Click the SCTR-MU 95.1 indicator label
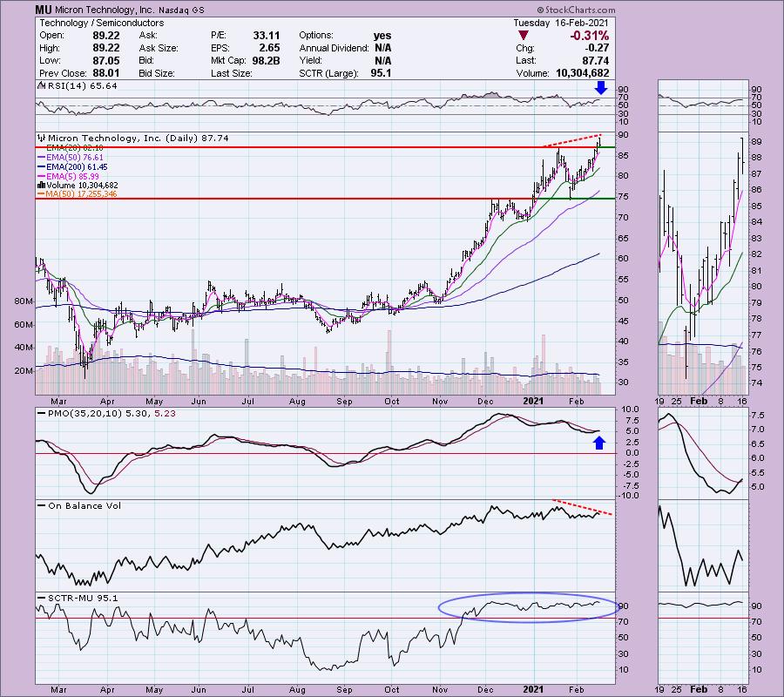The width and height of the screenshot is (784, 697). pyautogui.click(x=83, y=599)
